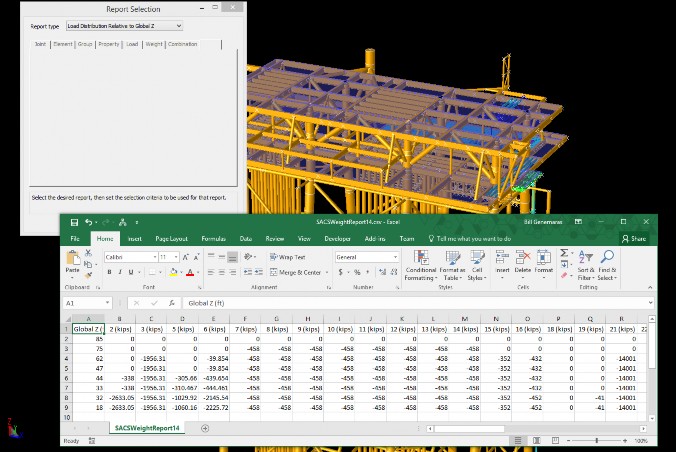Image resolution: width=676 pixels, height=452 pixels.
Task: Click the new sheet plus icon
Action: pos(205,428)
